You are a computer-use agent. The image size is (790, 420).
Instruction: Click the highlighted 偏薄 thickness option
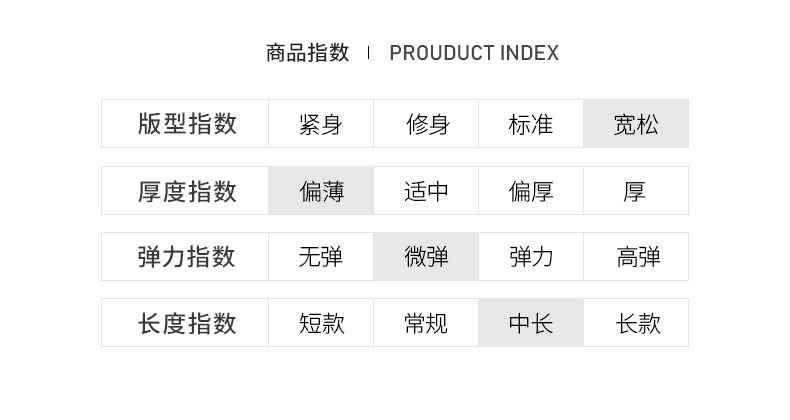pos(321,191)
